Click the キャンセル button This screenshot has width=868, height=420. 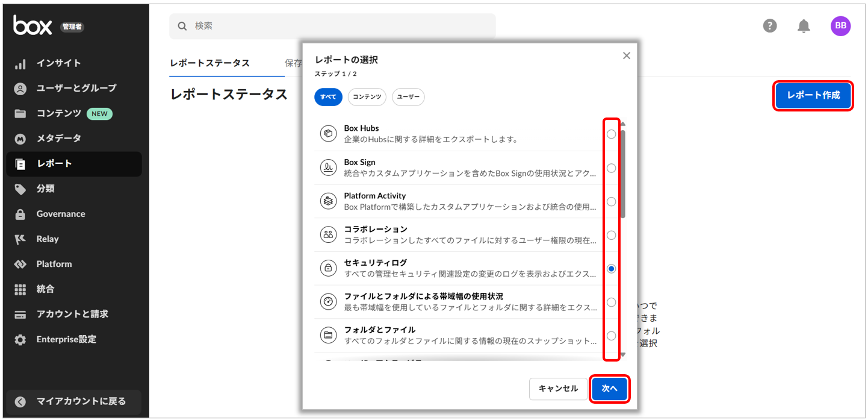point(558,389)
